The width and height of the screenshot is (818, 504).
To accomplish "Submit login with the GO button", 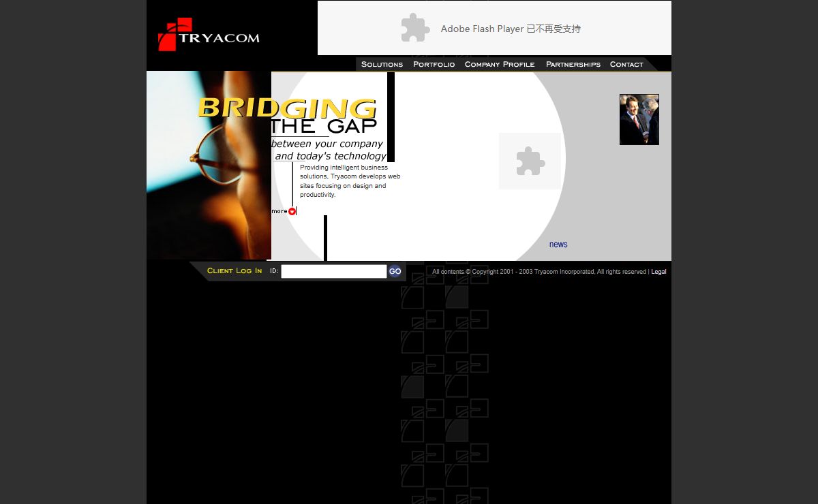I will (x=395, y=271).
